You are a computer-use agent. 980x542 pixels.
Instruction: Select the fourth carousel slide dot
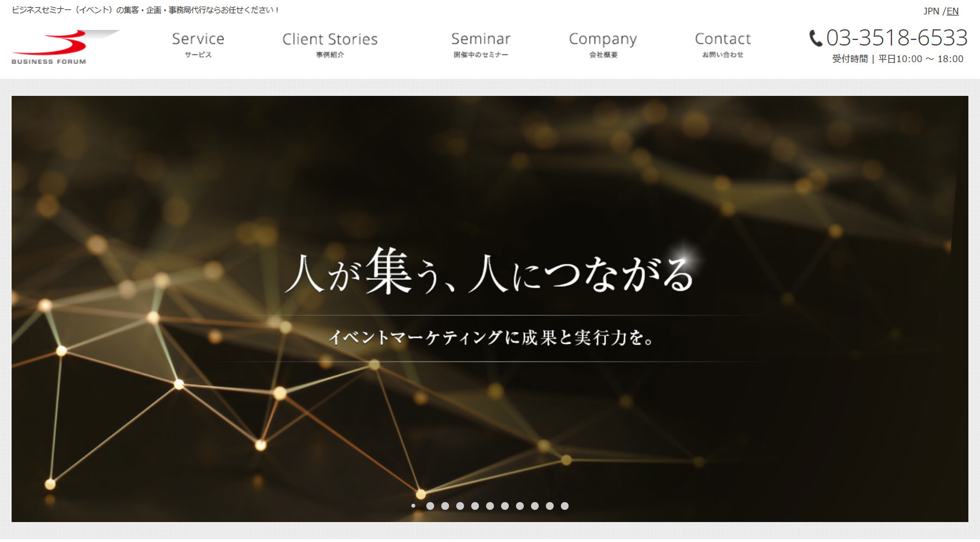(x=460, y=506)
